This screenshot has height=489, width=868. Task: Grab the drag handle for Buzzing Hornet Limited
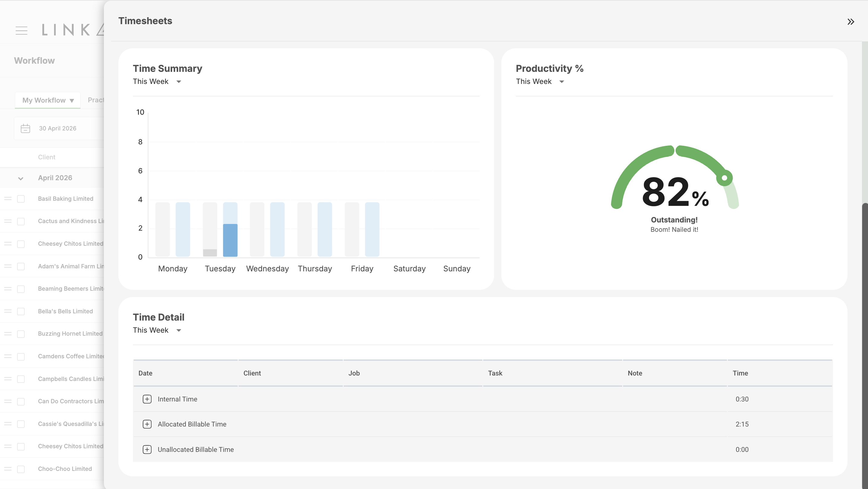point(8,334)
